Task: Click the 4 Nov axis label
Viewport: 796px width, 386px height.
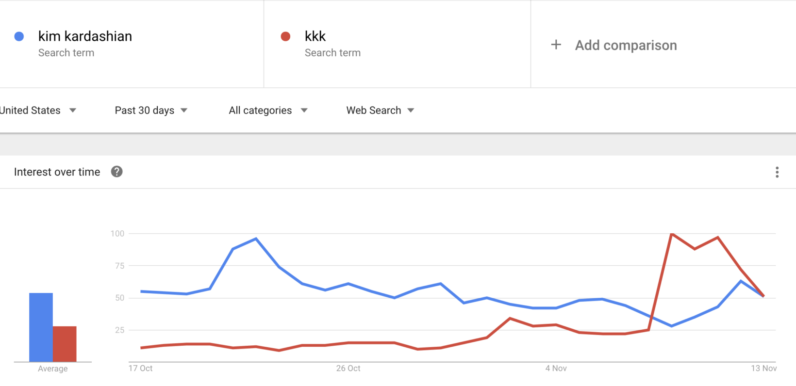Action: tap(556, 368)
